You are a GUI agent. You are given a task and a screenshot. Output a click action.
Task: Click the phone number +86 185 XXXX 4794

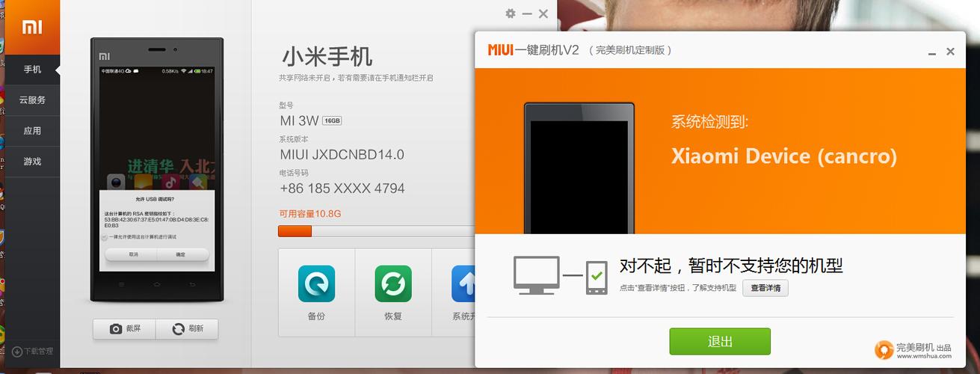342,188
